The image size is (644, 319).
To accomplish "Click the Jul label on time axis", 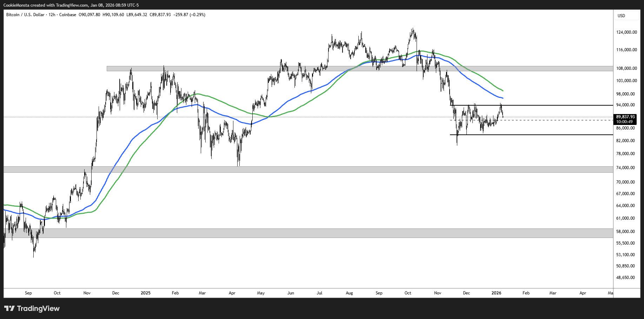I will click(x=319, y=293).
